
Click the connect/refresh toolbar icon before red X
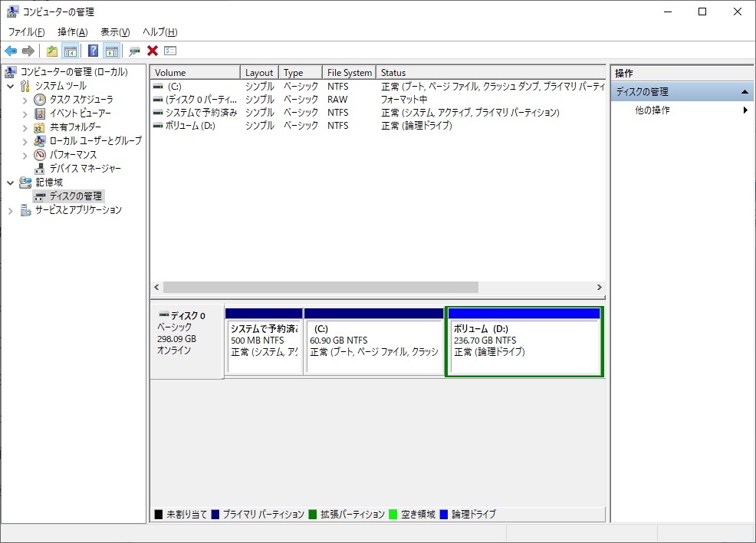pyautogui.click(x=134, y=51)
